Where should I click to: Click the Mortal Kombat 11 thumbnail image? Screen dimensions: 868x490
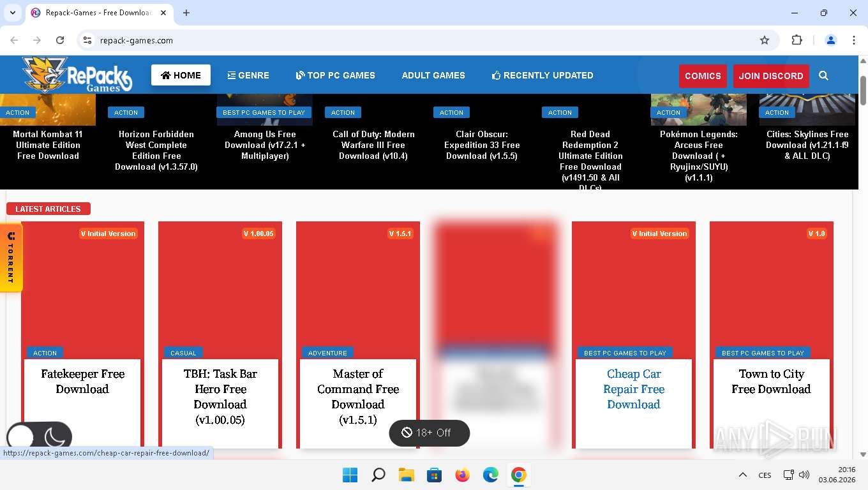point(48,110)
